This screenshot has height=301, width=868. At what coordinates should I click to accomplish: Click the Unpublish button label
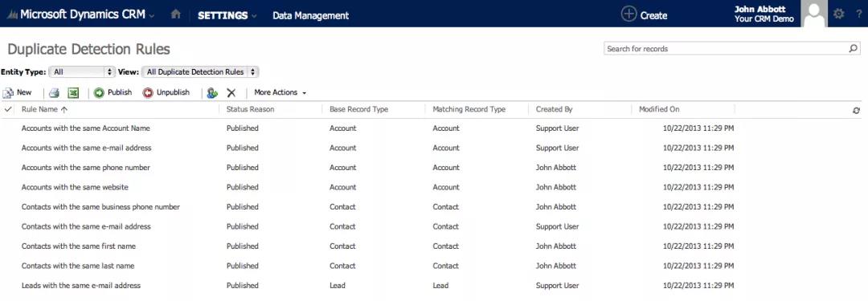click(x=173, y=92)
